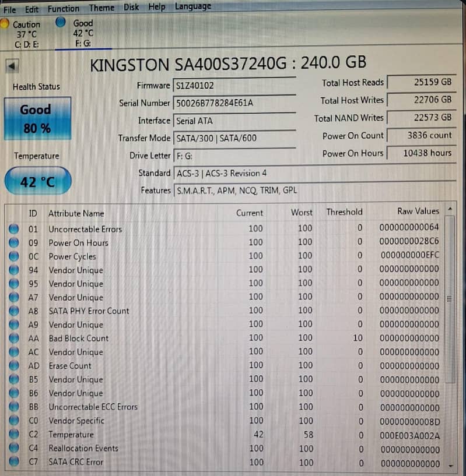This screenshot has width=466, height=476.
Task: Click the Raw Values column header
Action: click(418, 211)
